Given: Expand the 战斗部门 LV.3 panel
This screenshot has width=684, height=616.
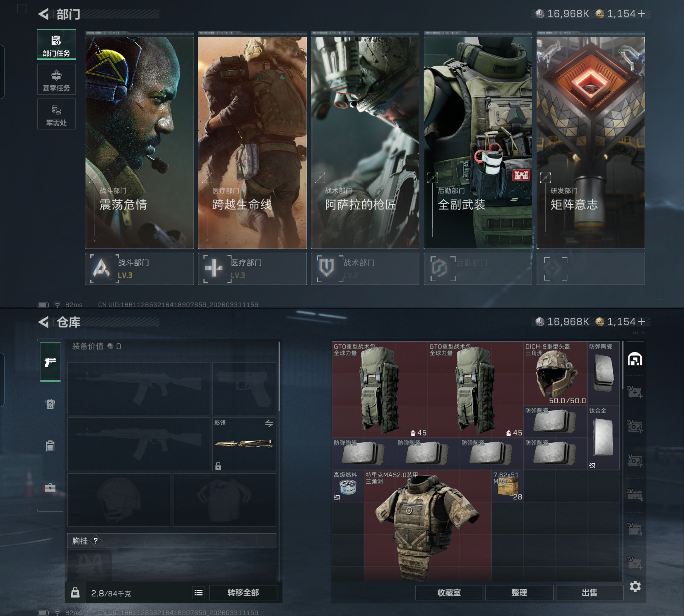Looking at the screenshot, I should click(139, 269).
